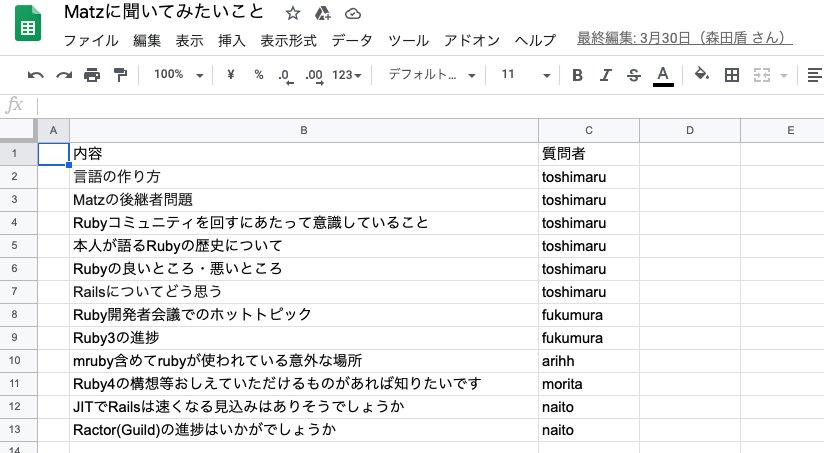This screenshot has width=824, height=453.
Task: Format as percent
Action: pos(259,75)
